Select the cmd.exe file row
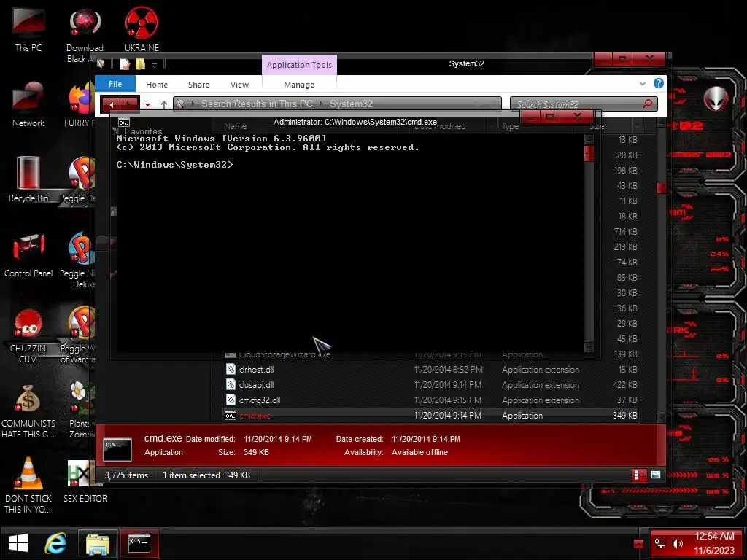Screen dimensions: 747x560 (x=430, y=415)
